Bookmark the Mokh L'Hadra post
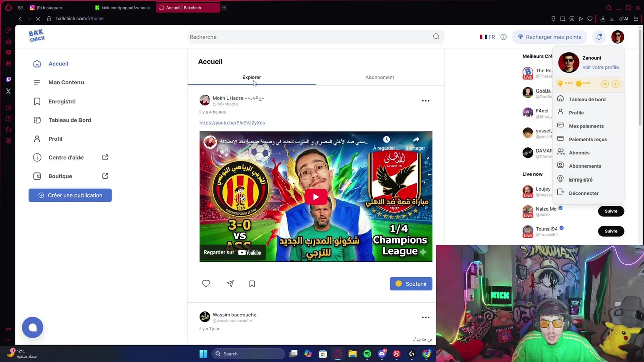The width and height of the screenshot is (644, 362). coord(252,284)
